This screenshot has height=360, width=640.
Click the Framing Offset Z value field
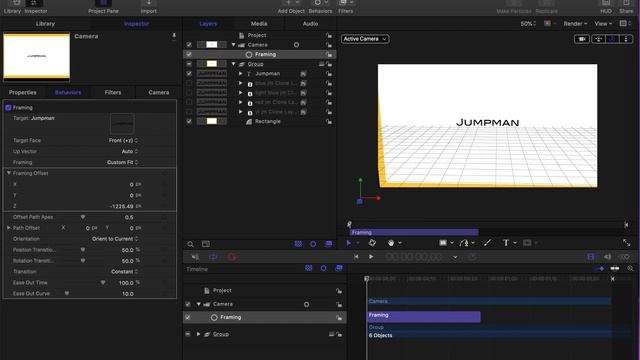122,206
